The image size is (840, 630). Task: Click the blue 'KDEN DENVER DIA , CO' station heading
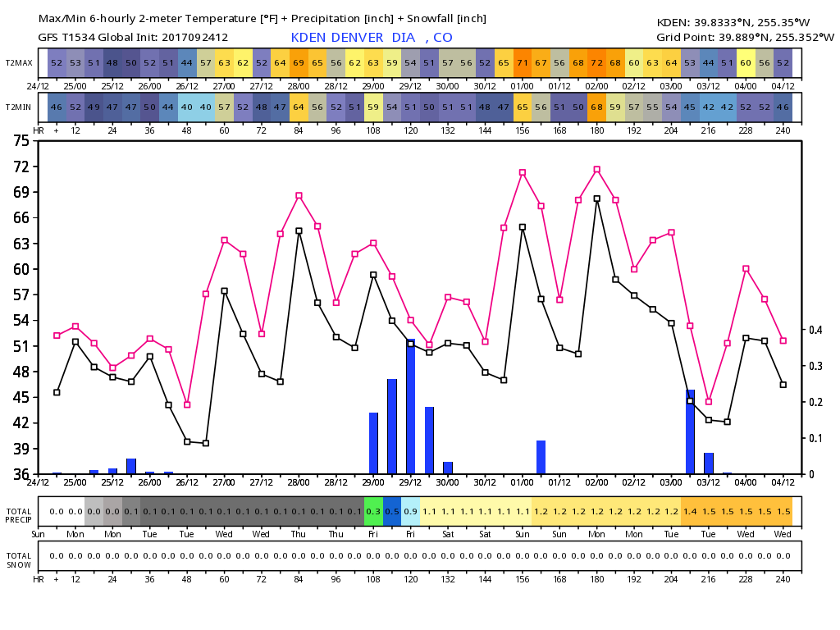[372, 38]
